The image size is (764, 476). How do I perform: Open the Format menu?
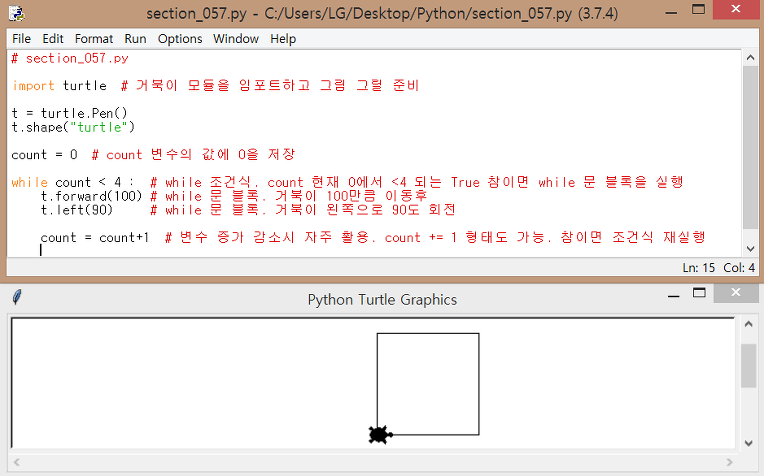pos(94,38)
